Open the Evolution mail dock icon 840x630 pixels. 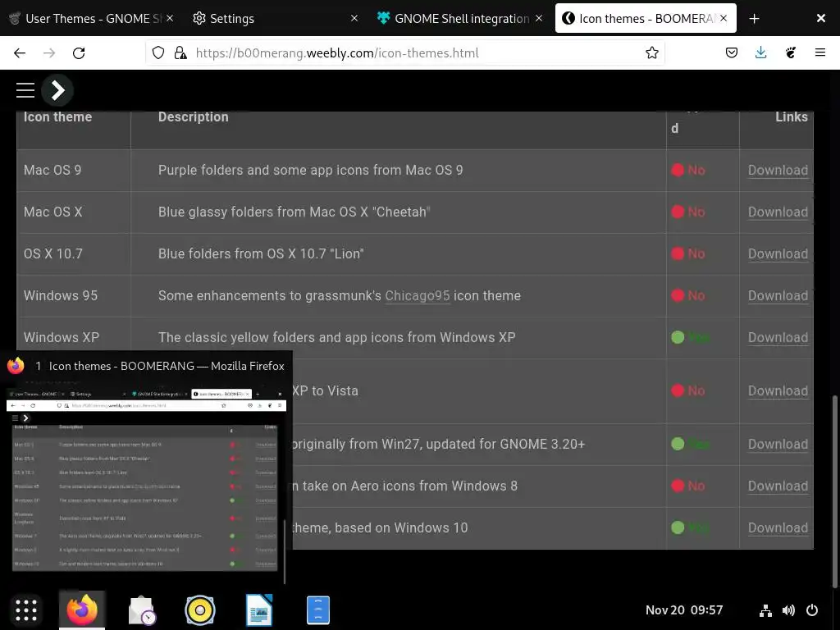(141, 609)
